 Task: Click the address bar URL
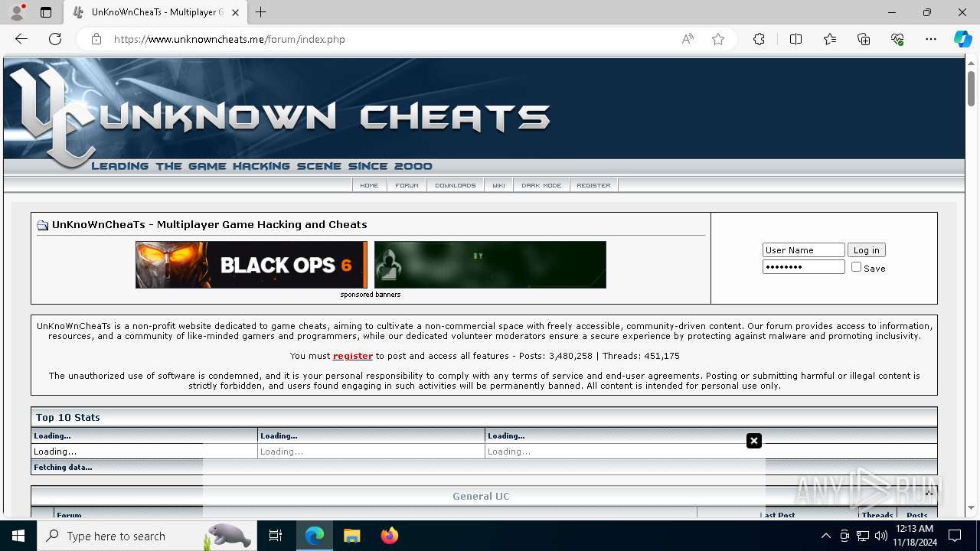(x=230, y=39)
